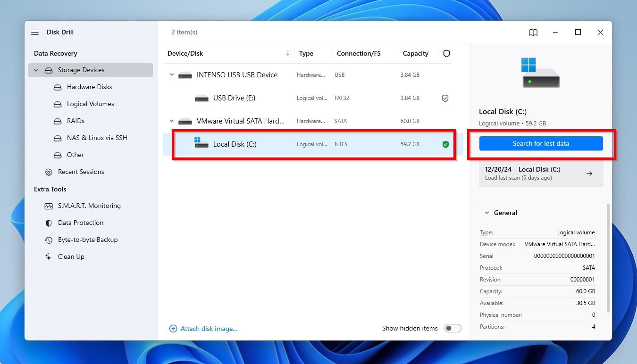Open Hardware Disks category

pyautogui.click(x=89, y=87)
